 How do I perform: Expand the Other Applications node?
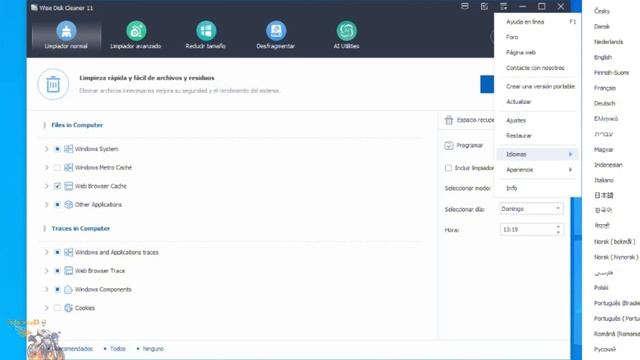point(46,204)
